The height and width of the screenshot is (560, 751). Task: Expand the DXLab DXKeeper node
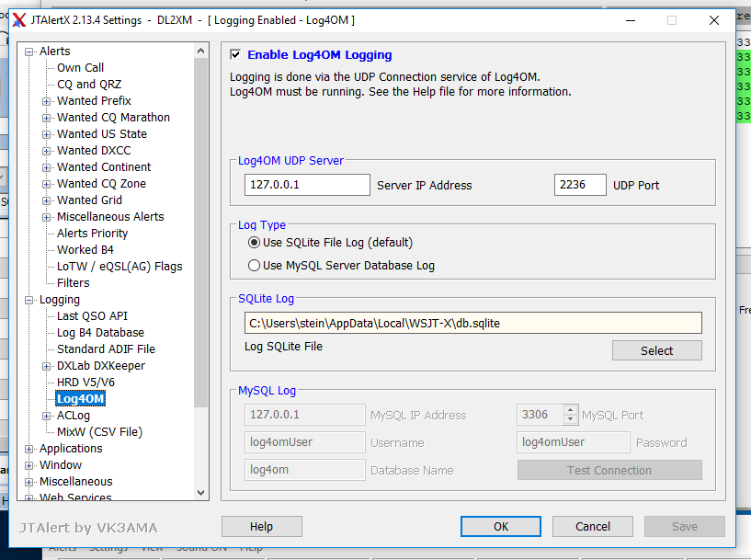click(x=47, y=367)
